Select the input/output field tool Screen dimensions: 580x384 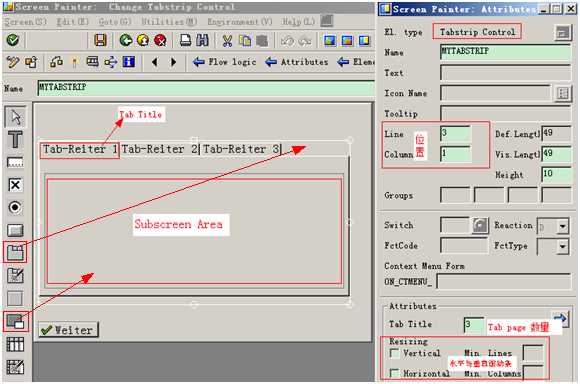coord(15,162)
